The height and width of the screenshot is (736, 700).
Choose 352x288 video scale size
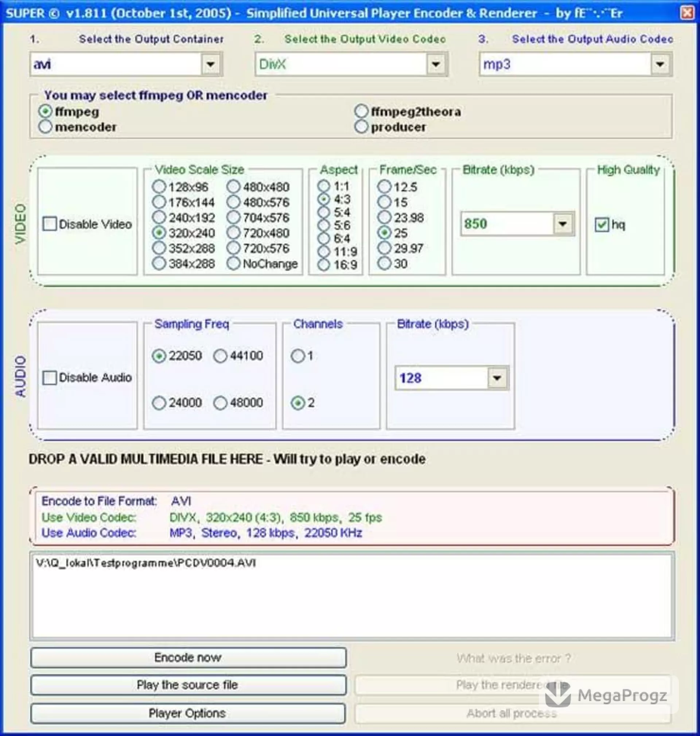[x=159, y=248]
